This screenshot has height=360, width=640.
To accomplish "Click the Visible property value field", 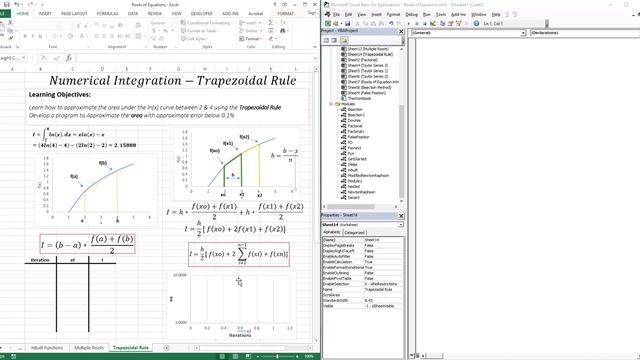I will [384, 306].
